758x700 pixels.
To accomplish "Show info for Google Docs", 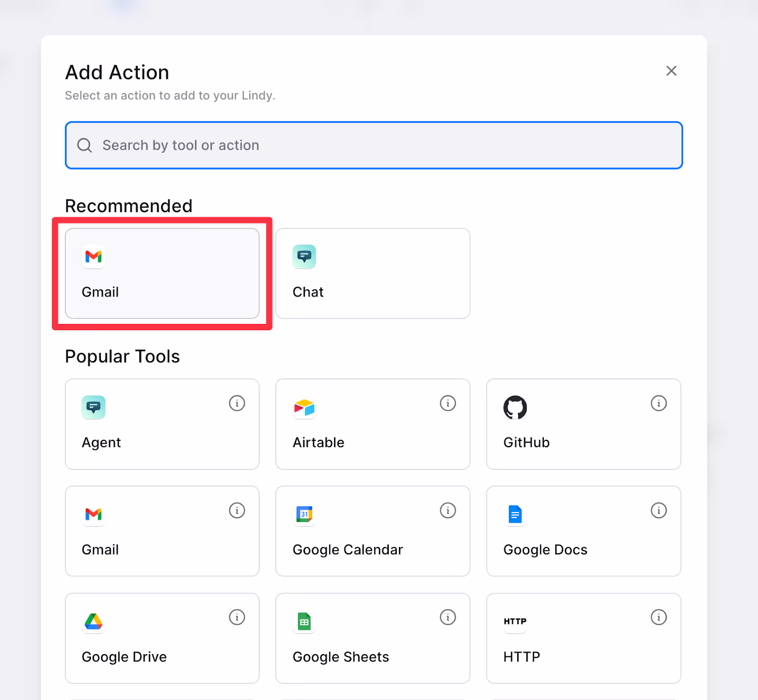I will click(659, 510).
